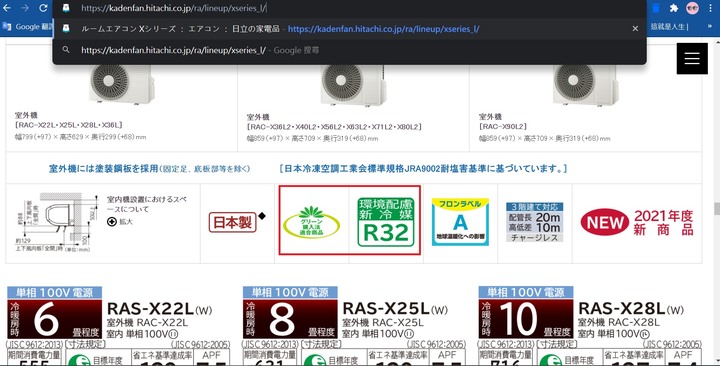Click inside the address bar URL field
This screenshot has height=366, width=720.
349,8
